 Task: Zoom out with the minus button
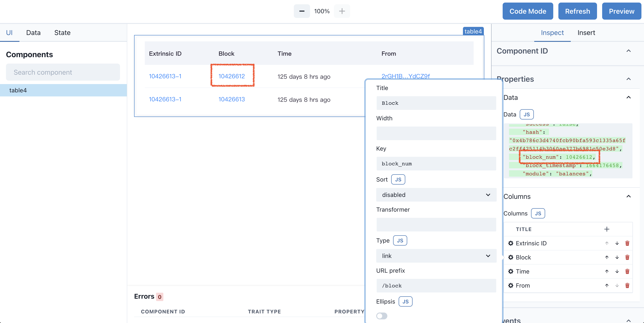[x=302, y=11]
